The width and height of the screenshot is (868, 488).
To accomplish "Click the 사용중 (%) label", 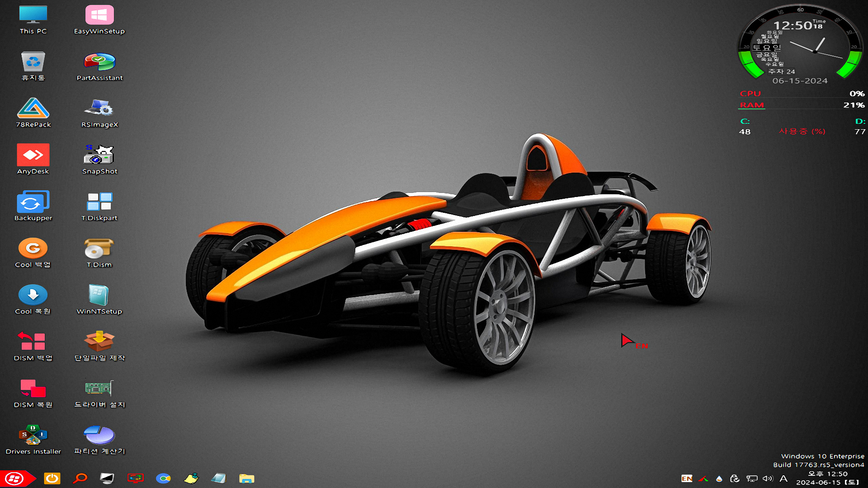I will click(x=802, y=131).
